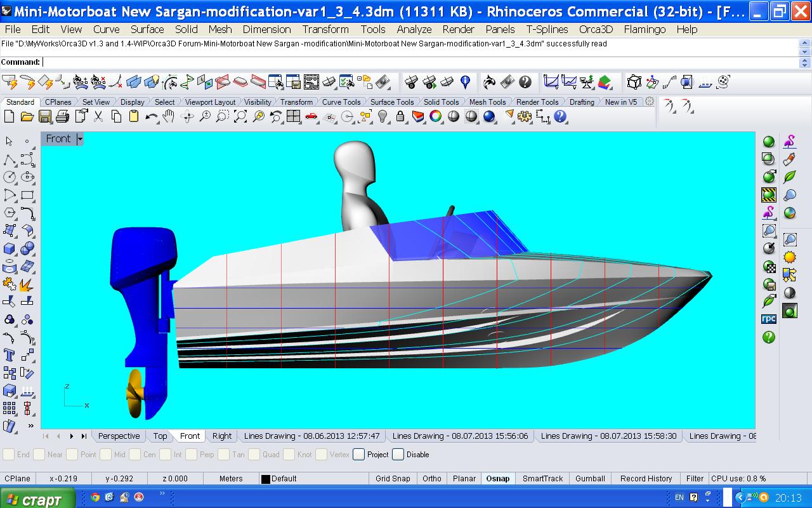
Task: Tick the Disable osnap checkbox
Action: 398,454
